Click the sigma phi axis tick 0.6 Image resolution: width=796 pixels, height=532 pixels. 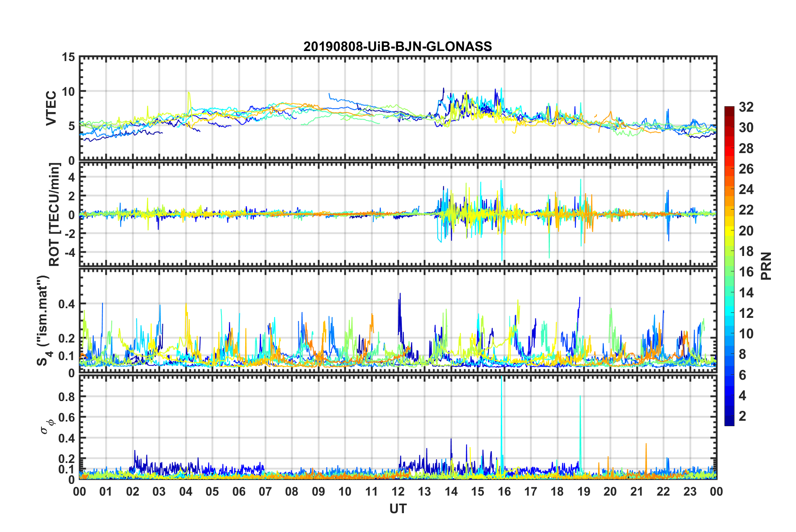66,417
